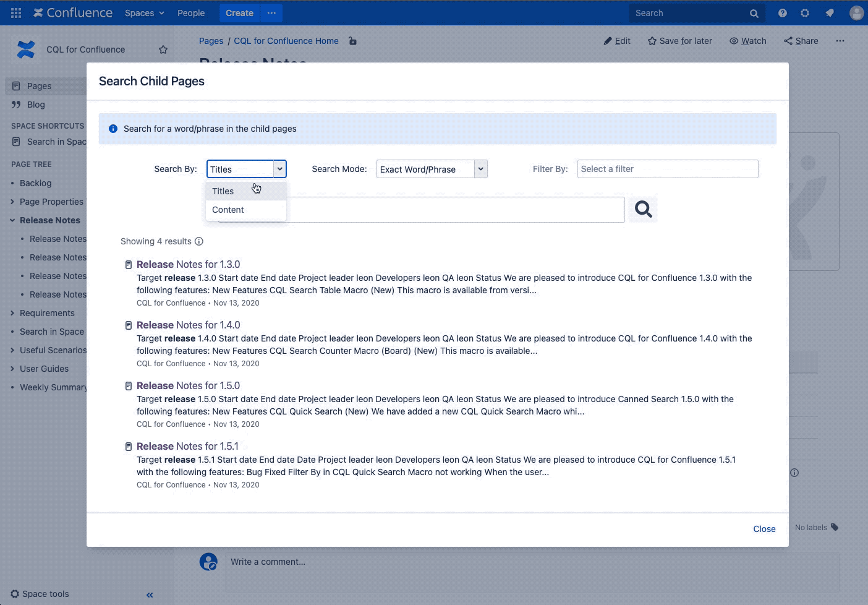This screenshot has width=868, height=605.
Task: Open the Spaces menu in the header
Action: 145,13
